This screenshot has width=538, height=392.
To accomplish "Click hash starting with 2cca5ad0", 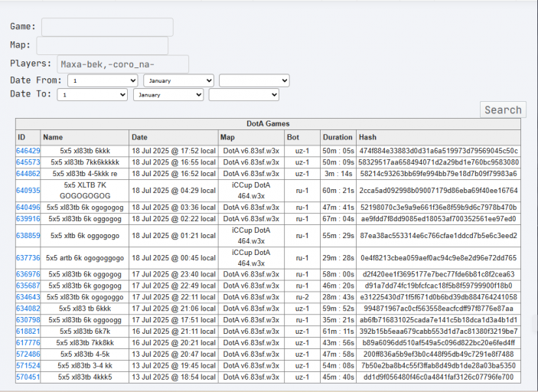I will (439, 190).
